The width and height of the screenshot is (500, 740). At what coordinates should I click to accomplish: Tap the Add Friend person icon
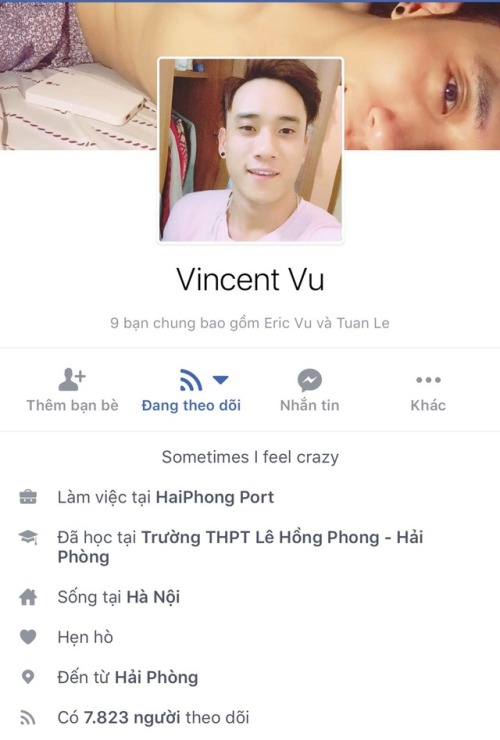(x=72, y=379)
